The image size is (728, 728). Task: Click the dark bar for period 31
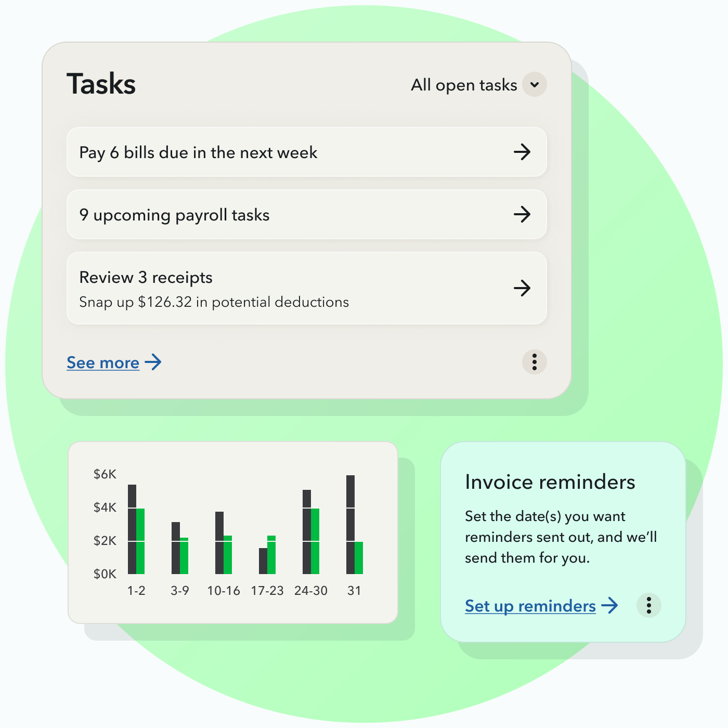[350, 525]
